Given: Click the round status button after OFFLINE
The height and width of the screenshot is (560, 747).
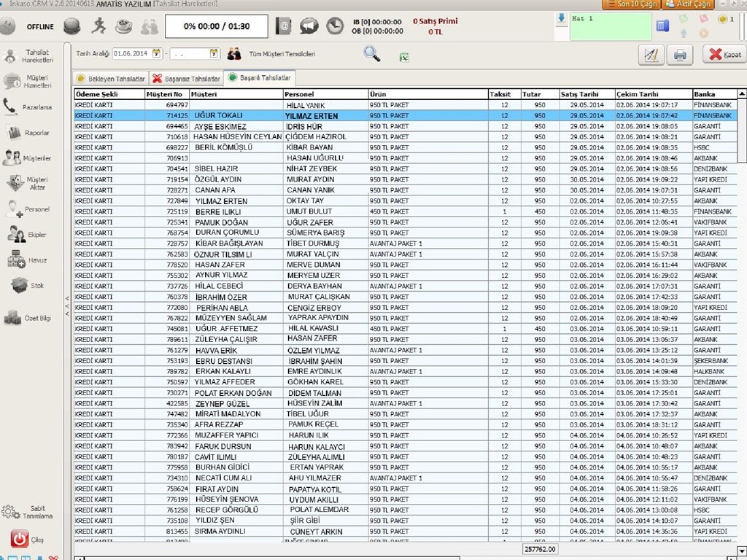Looking at the screenshot, I should (x=72, y=26).
